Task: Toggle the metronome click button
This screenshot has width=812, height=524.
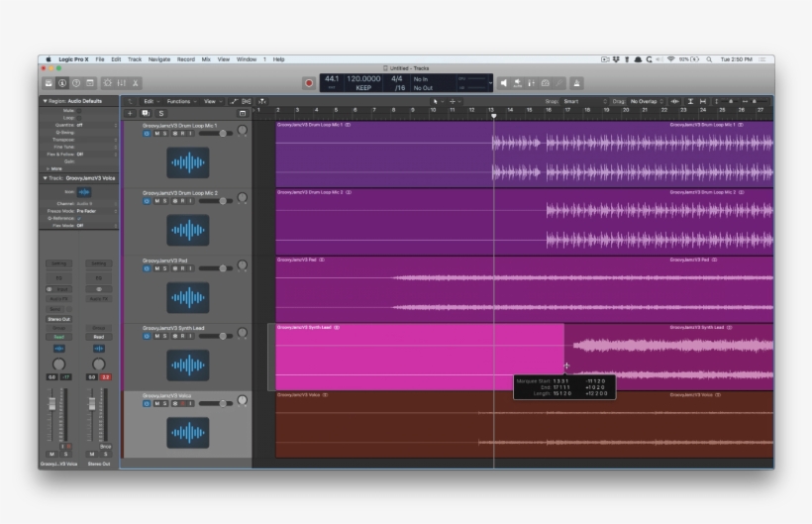Action: (x=576, y=83)
